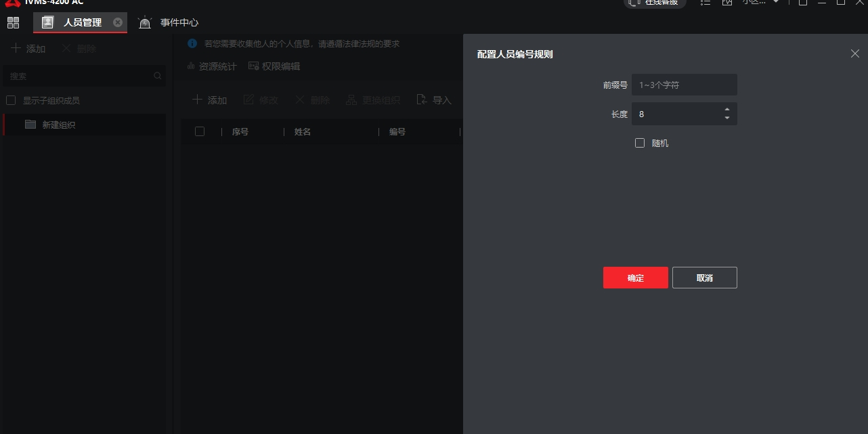This screenshot has height=434, width=868.
Task: Open the main module grid menu
Action: [x=13, y=23]
